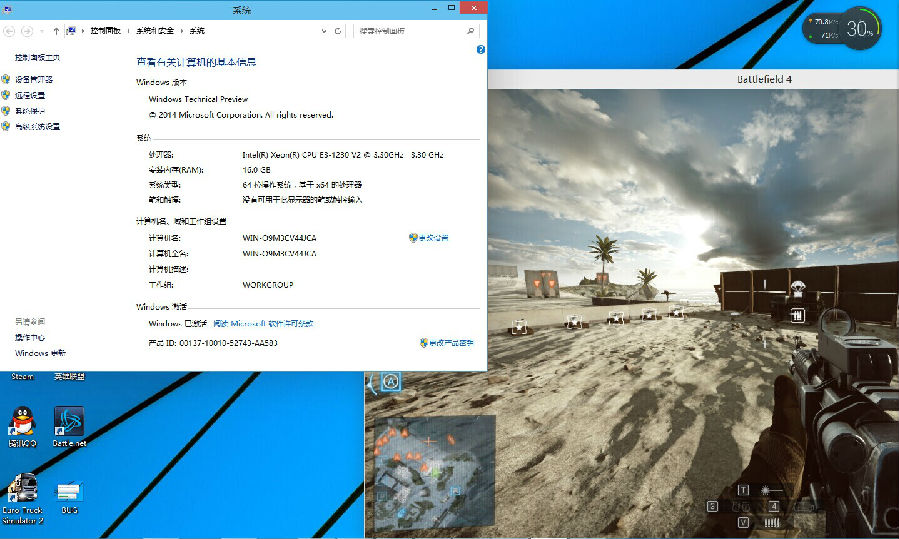The image size is (899, 539).
Task: Select the Intel Xeon E3-1230 V2 processor text
Action: [343, 155]
